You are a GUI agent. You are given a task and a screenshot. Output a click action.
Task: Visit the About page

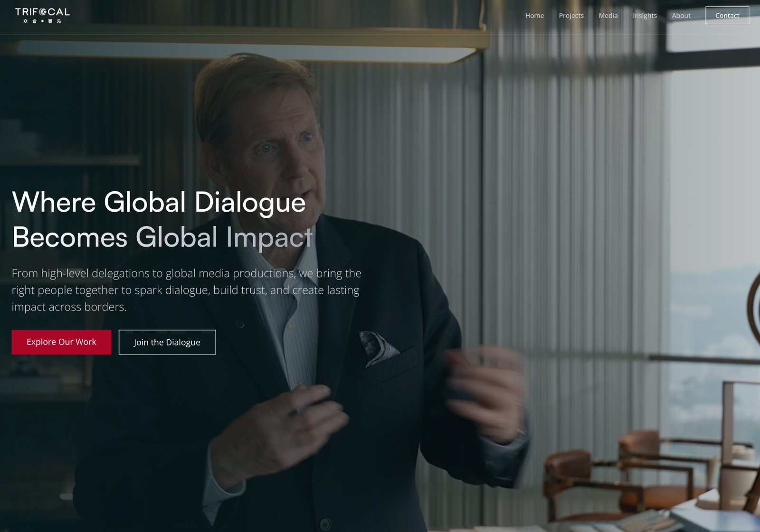click(681, 15)
